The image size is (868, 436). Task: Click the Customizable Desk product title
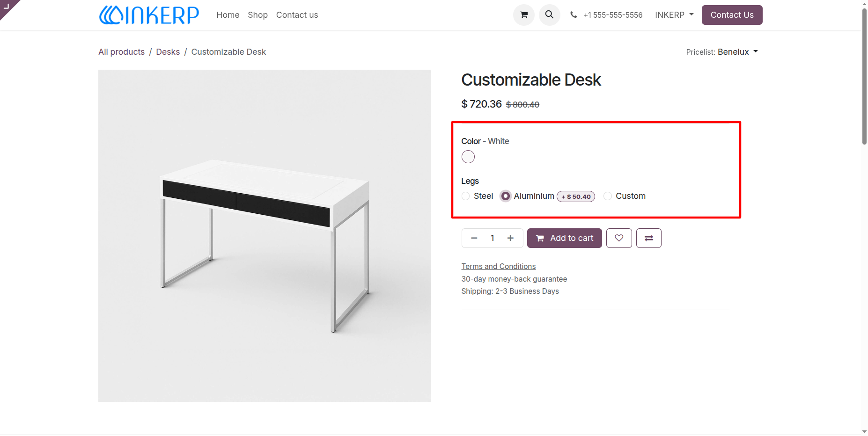coord(531,80)
